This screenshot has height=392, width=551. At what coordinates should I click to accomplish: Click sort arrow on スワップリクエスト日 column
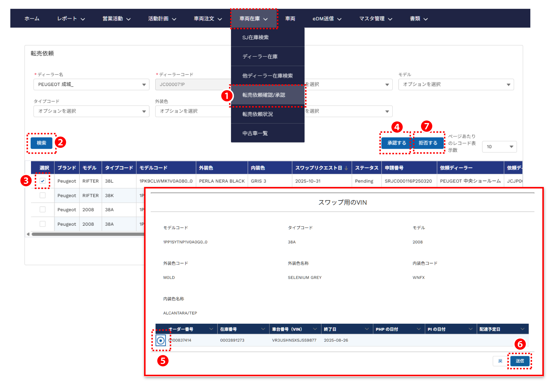tap(346, 168)
